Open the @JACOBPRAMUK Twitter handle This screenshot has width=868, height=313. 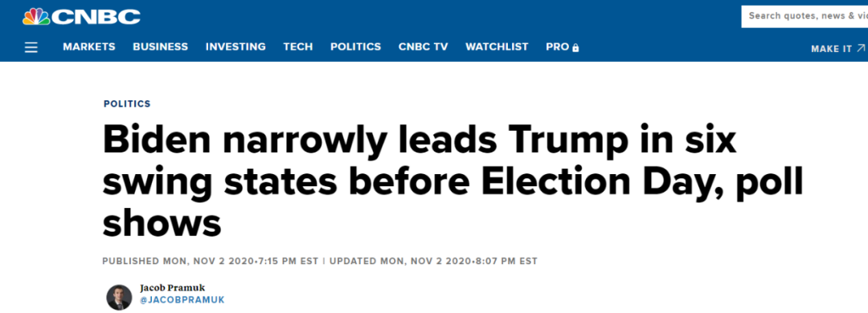(x=182, y=299)
